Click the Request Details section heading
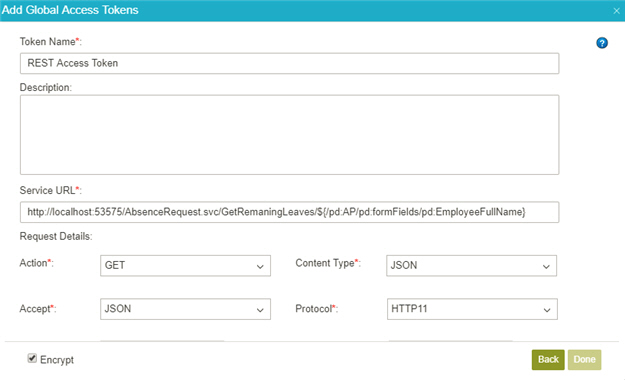This screenshot has width=625, height=380. [56, 236]
